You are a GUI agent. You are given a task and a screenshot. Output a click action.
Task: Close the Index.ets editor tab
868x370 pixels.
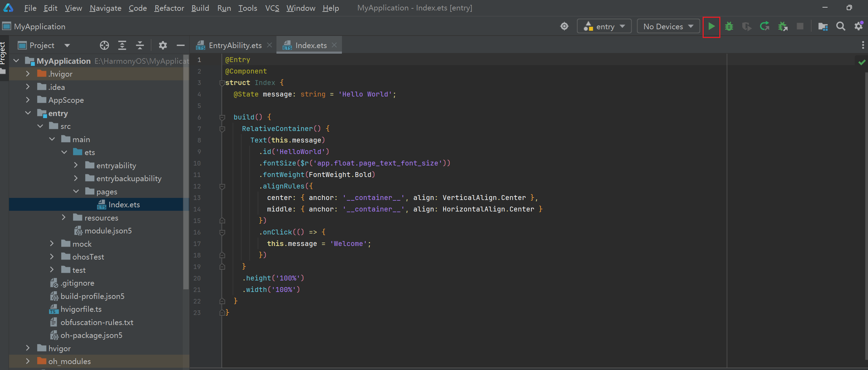[x=334, y=45]
